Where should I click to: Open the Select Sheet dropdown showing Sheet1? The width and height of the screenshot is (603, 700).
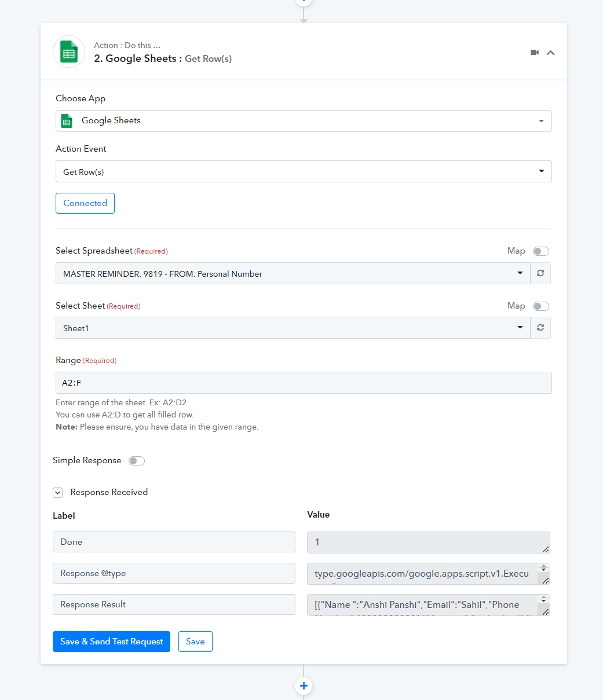click(293, 328)
